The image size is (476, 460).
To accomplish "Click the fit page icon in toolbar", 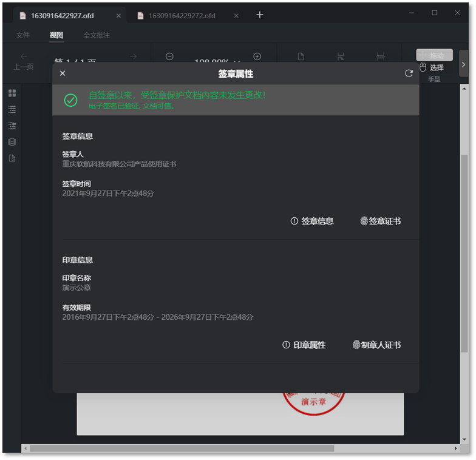I will 380,56.
